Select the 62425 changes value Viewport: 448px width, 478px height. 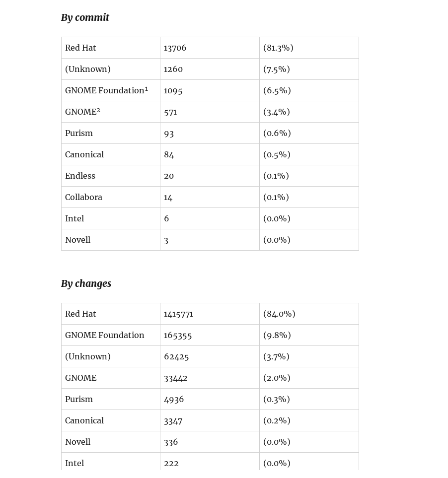[176, 356]
